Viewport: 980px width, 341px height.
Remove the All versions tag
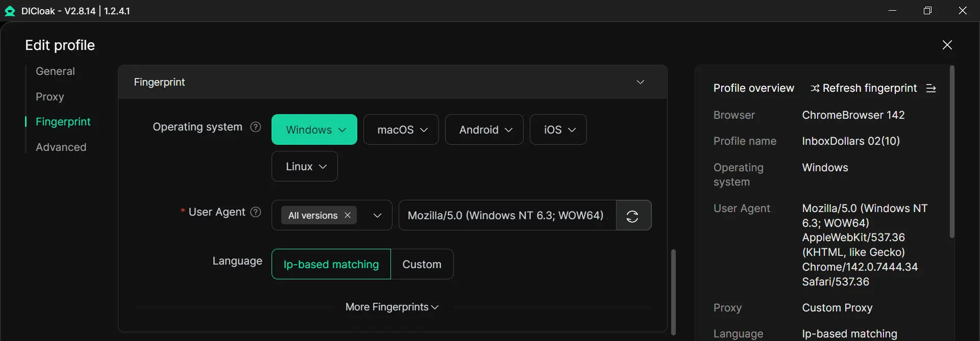click(348, 215)
